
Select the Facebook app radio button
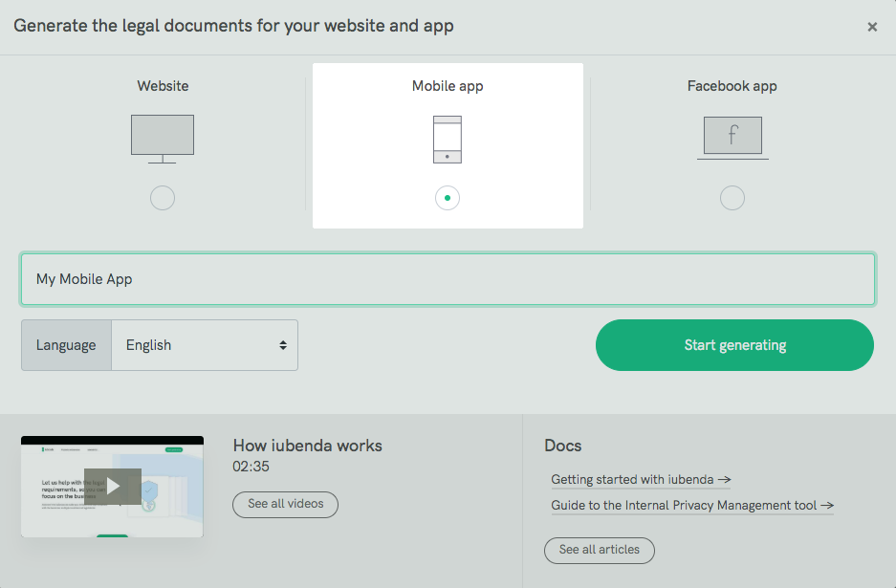point(732,198)
